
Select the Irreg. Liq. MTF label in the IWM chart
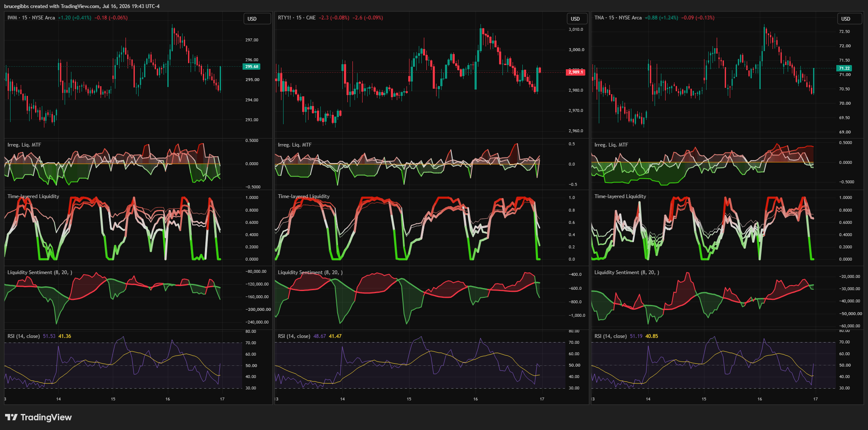[x=24, y=145]
